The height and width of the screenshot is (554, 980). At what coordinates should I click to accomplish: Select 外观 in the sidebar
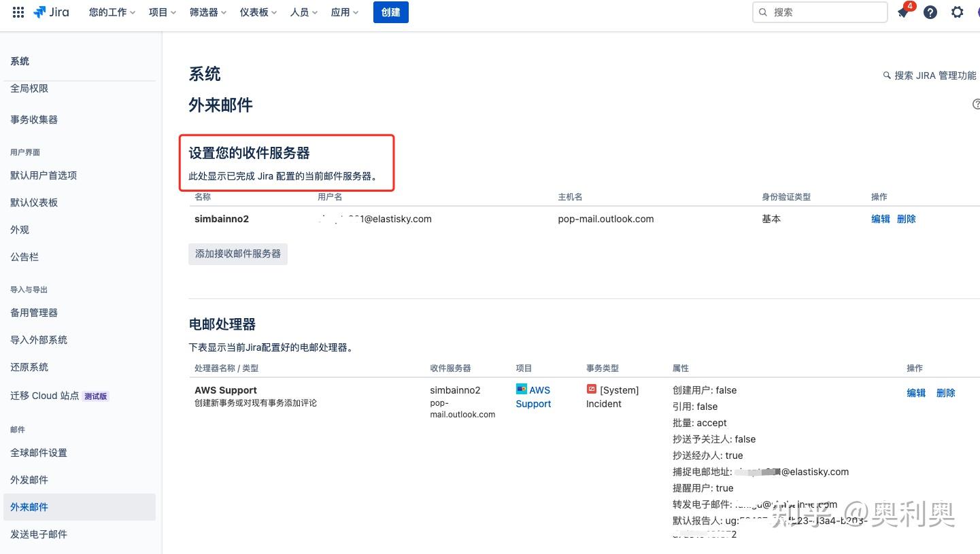[x=20, y=230]
